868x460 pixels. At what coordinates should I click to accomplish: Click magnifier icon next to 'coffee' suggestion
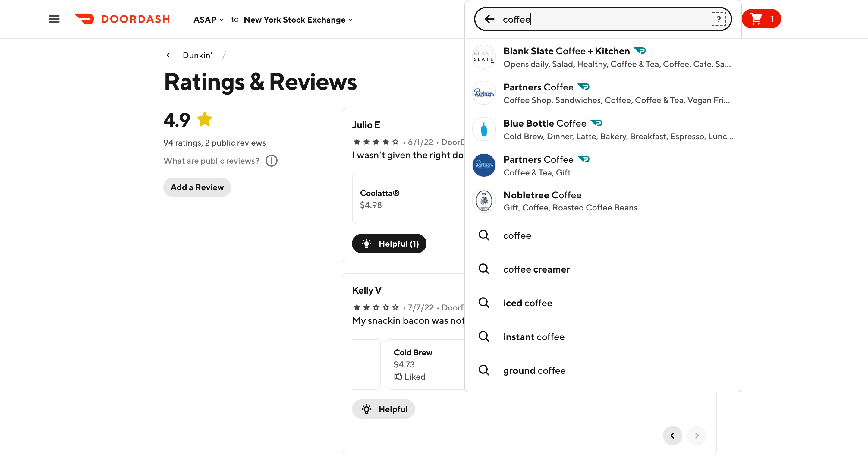[484, 235]
